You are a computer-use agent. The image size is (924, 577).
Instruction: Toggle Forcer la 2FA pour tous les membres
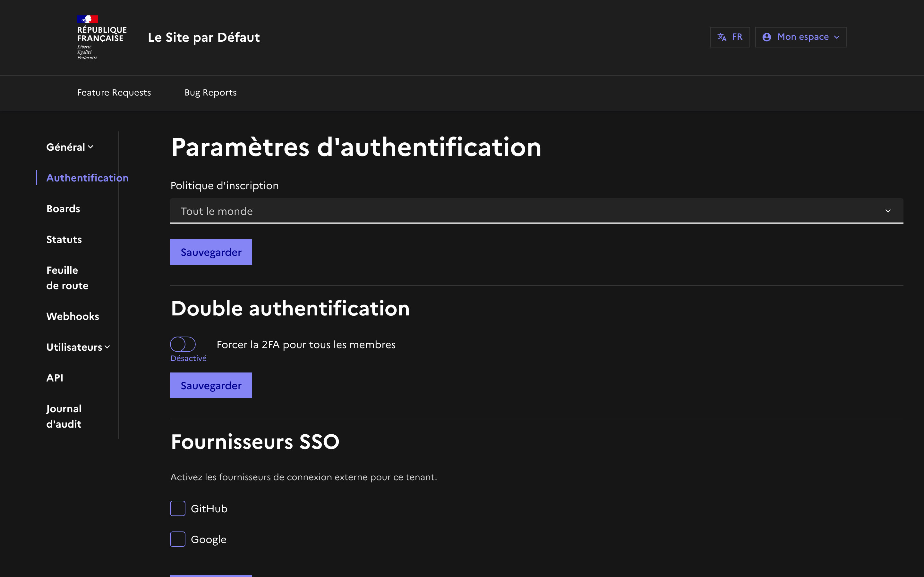click(183, 344)
